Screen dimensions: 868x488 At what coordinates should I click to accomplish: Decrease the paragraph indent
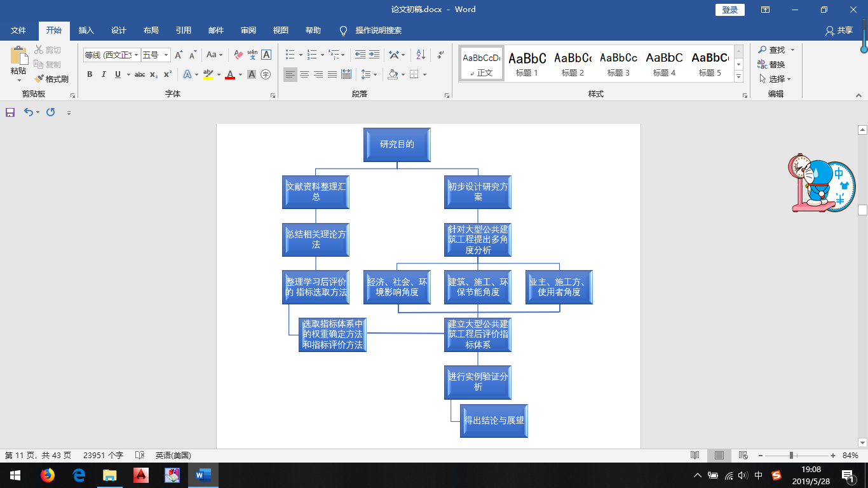pos(360,55)
